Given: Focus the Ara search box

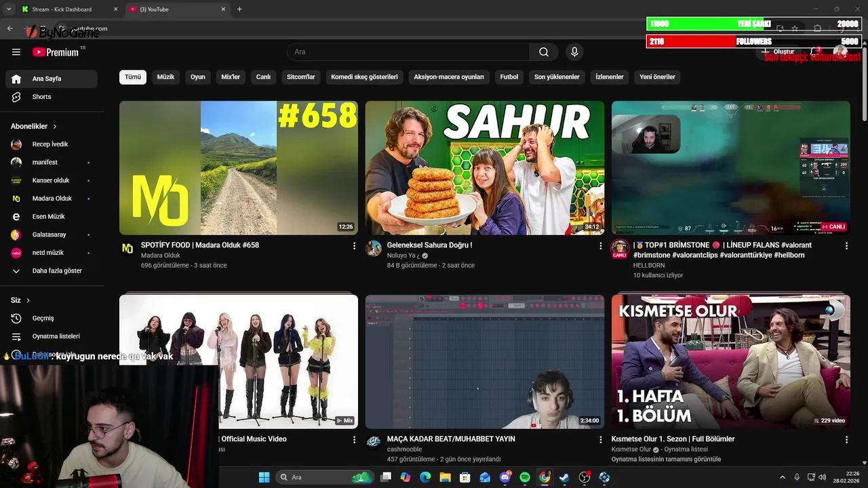Looking at the screenshot, I should (408, 52).
